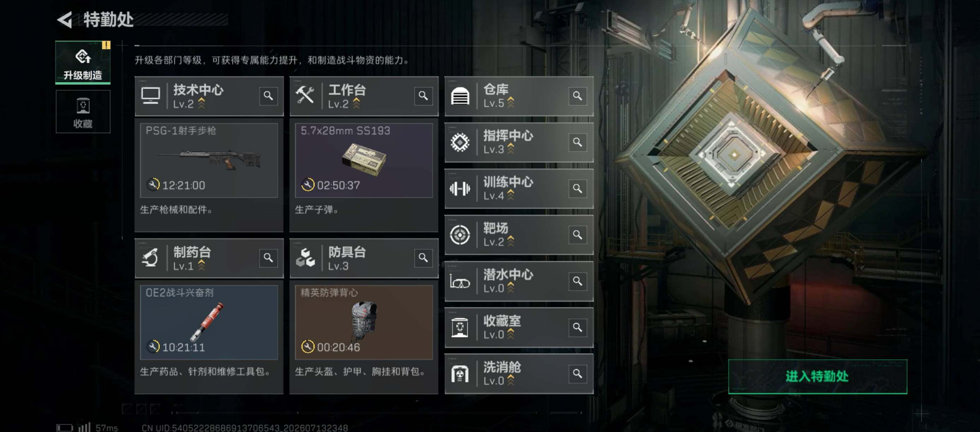
Task: Open the magnifier on 技术中心 panel
Action: [x=268, y=96]
